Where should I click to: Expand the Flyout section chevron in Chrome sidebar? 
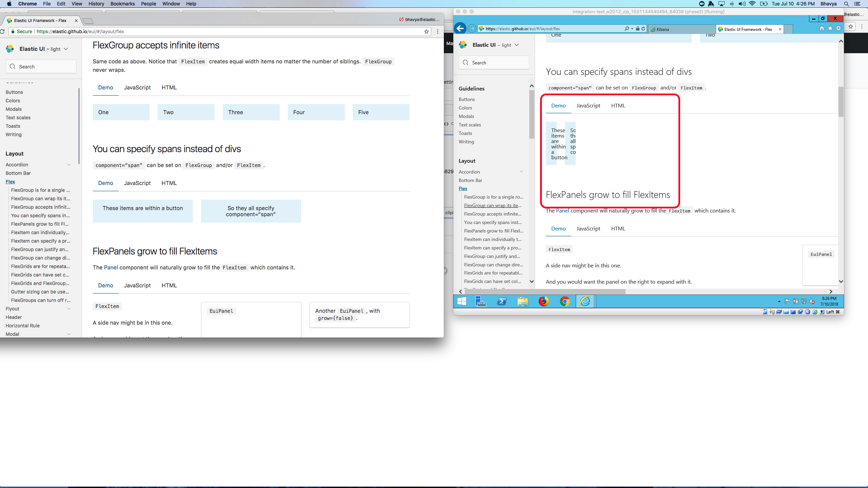[69, 308]
